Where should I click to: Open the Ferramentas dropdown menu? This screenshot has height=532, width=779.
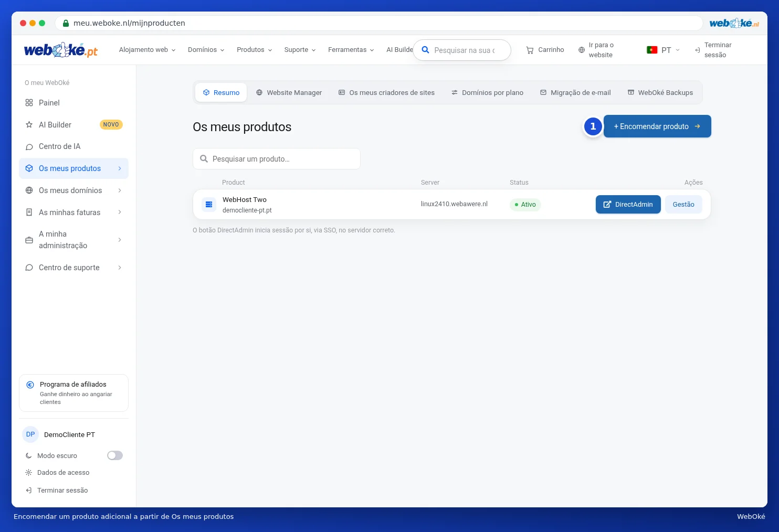(x=351, y=50)
